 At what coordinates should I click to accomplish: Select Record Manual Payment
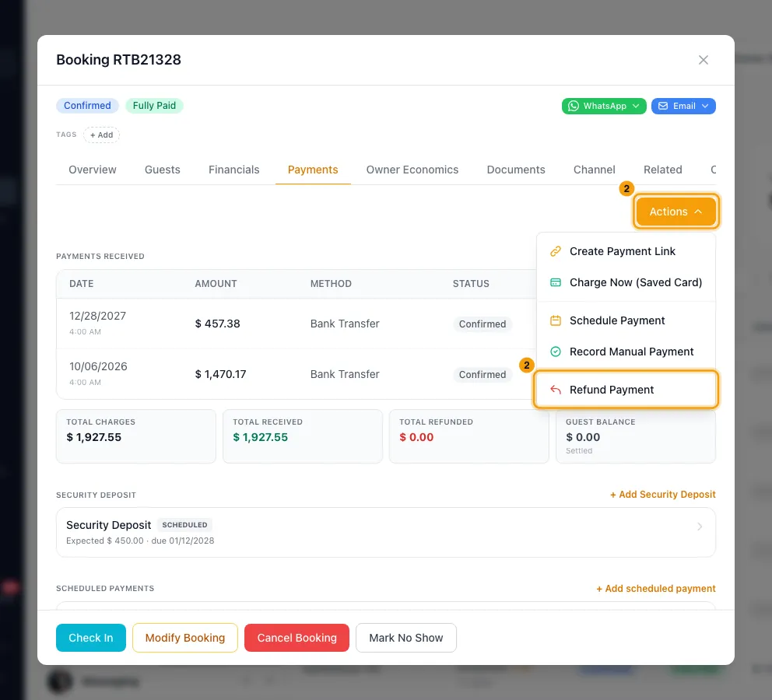click(626, 352)
